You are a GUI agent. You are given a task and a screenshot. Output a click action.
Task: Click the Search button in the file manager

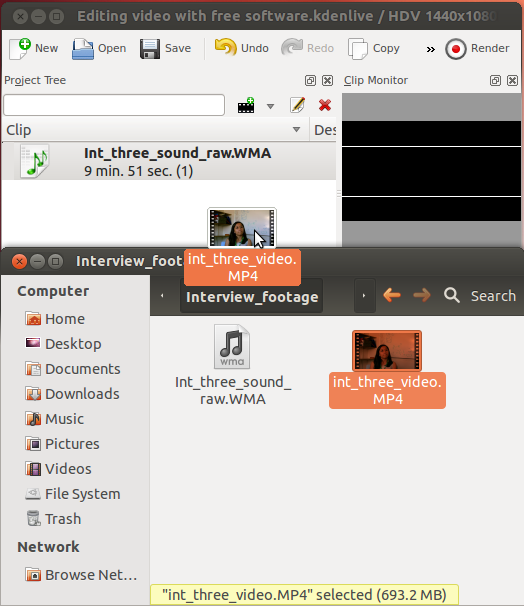point(480,296)
